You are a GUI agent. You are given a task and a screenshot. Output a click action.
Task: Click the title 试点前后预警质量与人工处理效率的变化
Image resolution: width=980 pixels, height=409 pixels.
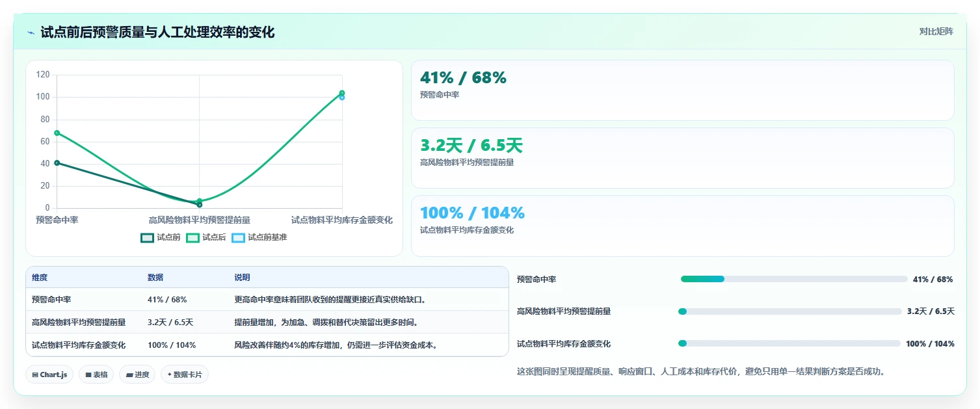pyautogui.click(x=157, y=32)
